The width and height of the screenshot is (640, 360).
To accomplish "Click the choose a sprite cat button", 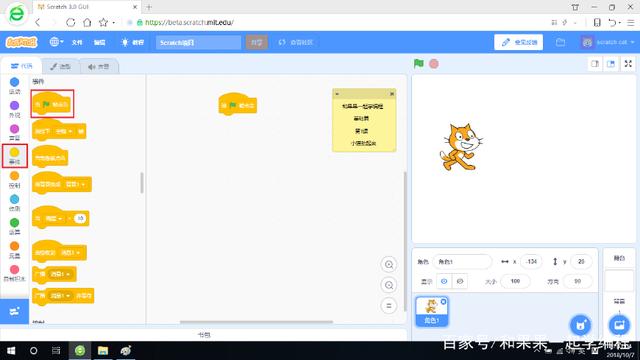I will tap(580, 325).
